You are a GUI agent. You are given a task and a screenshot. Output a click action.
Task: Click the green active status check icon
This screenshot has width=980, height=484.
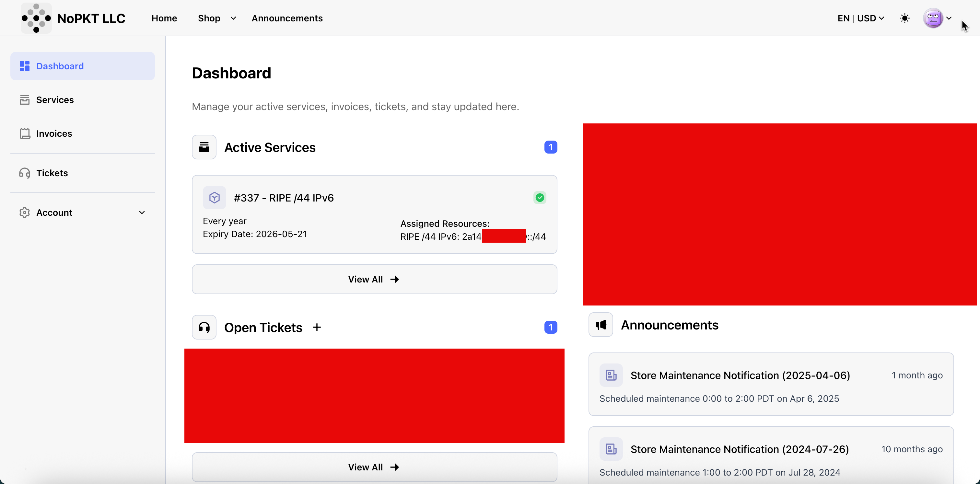[540, 198]
